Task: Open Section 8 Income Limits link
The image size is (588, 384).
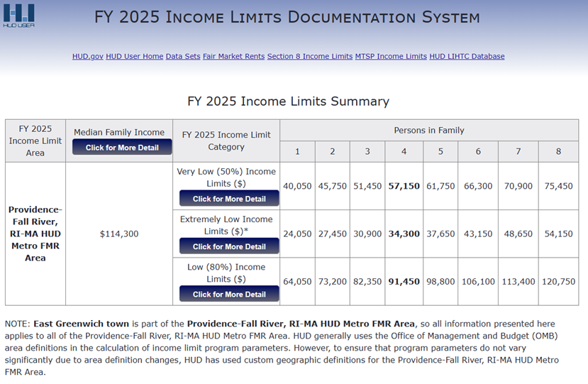Action: point(310,56)
